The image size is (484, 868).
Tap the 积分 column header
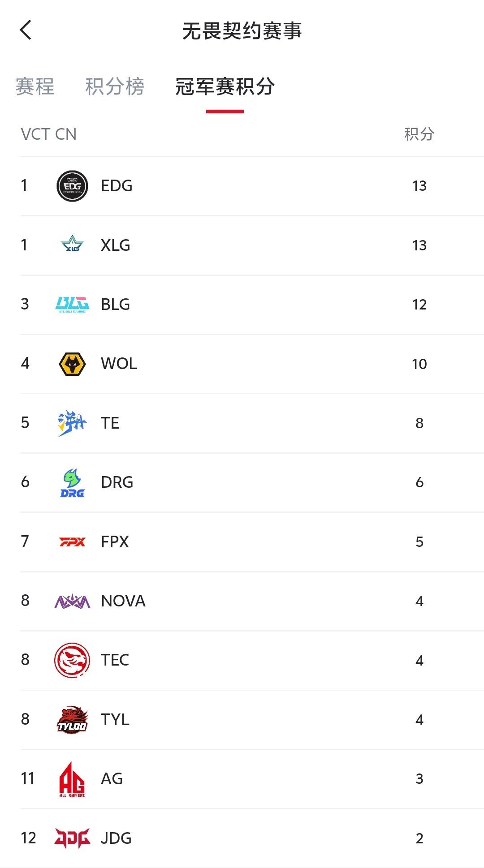(x=419, y=134)
